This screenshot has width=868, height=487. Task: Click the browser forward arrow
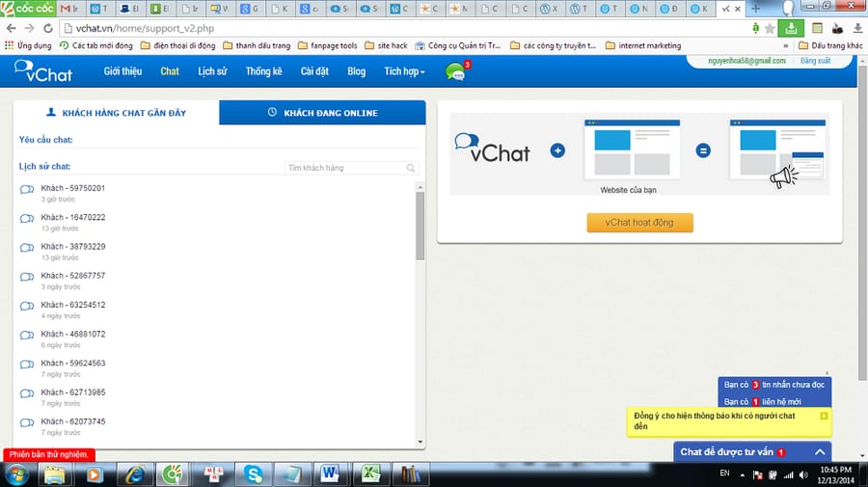point(29,28)
